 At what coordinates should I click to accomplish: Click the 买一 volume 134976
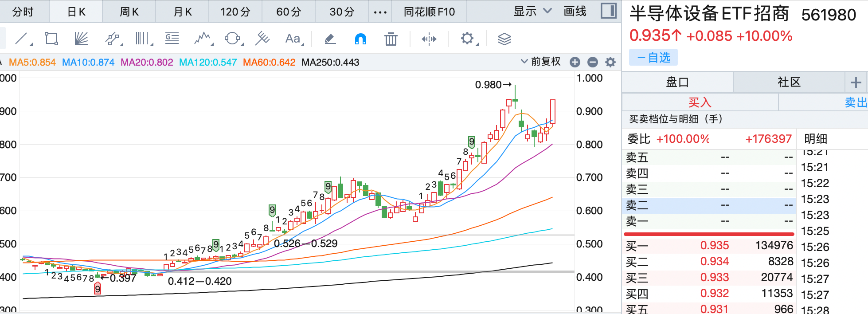(774, 245)
